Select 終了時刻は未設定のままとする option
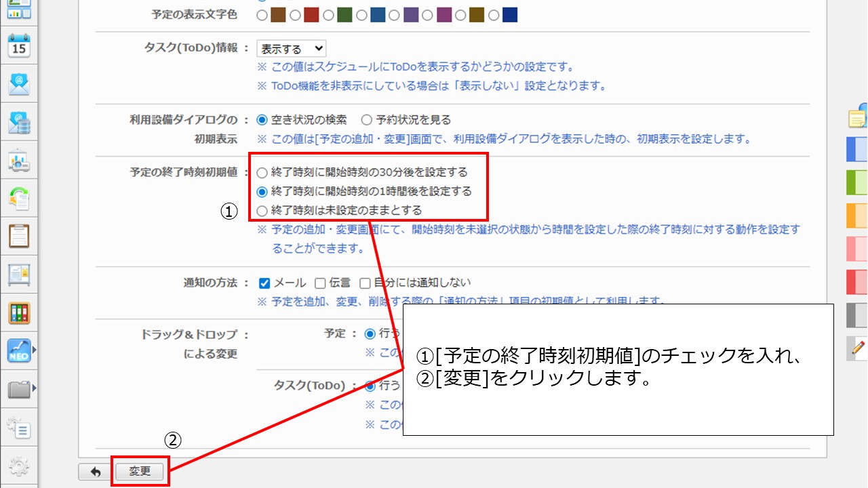 click(x=262, y=211)
